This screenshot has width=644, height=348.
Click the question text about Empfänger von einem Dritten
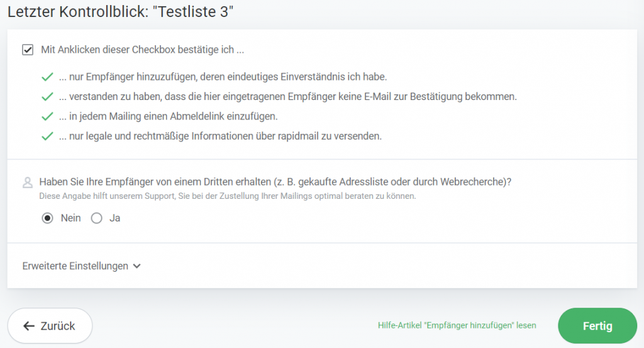coord(275,182)
